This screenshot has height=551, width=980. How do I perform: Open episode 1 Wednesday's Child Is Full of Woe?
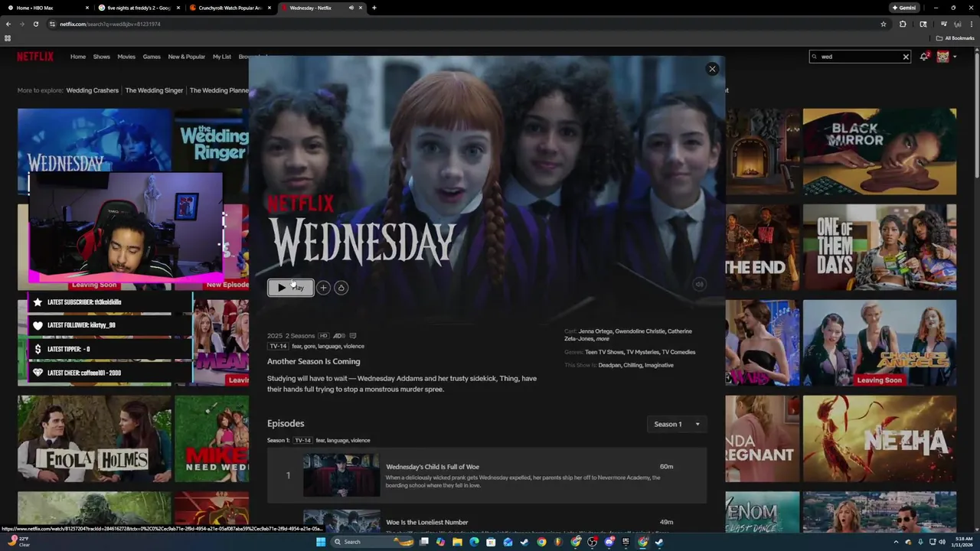coord(487,476)
